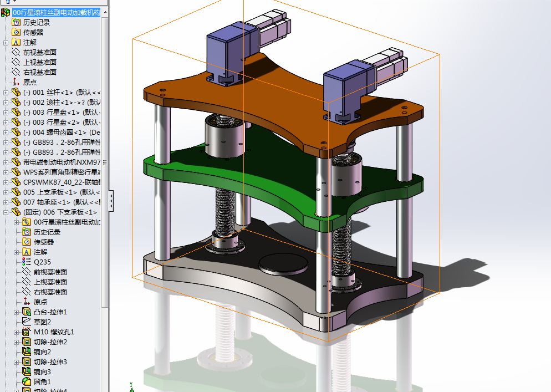Expand the 004 螺母齿圈<1> component
Viewport: 551px width, 392px height.
6,133
